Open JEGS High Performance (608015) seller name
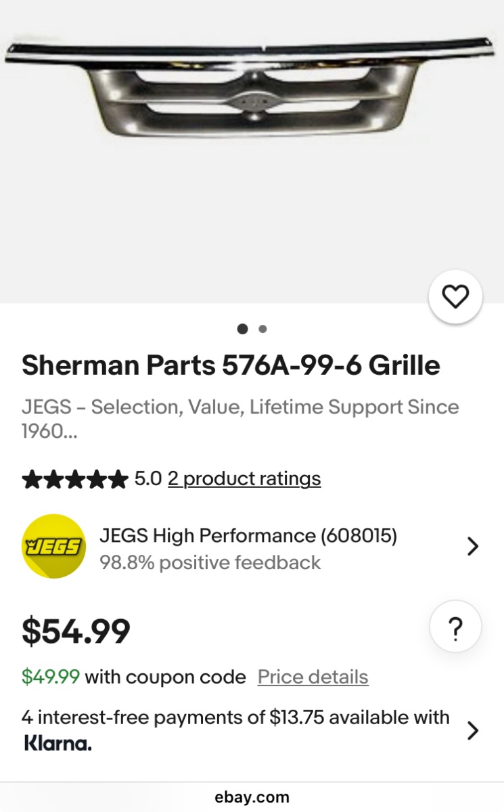The width and height of the screenshot is (504, 812). (x=248, y=536)
